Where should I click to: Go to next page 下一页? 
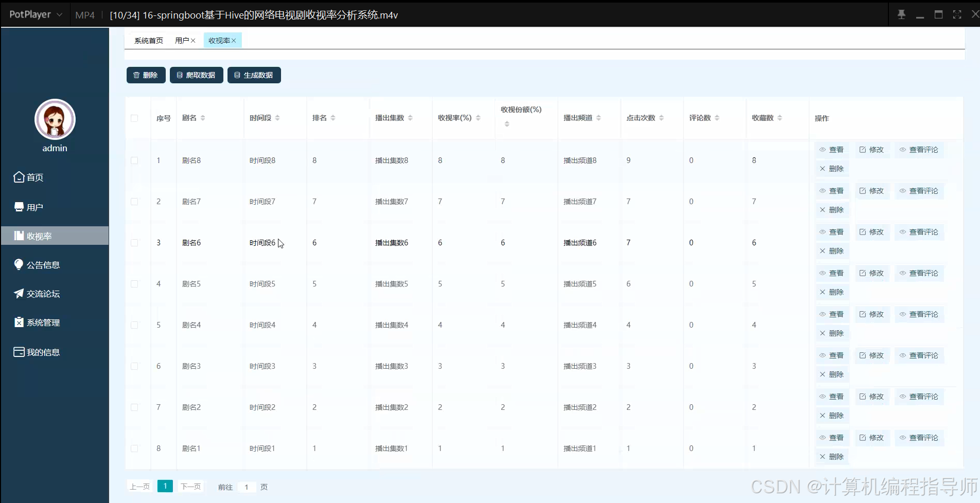tap(191, 487)
